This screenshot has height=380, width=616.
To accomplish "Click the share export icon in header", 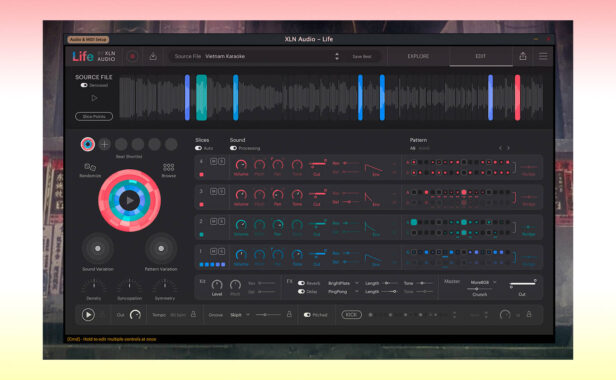I will click(x=523, y=56).
